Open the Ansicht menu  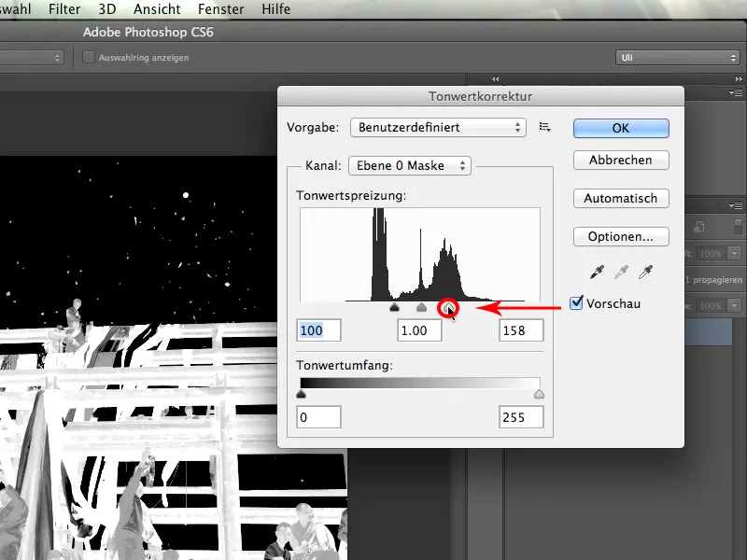pos(157,9)
